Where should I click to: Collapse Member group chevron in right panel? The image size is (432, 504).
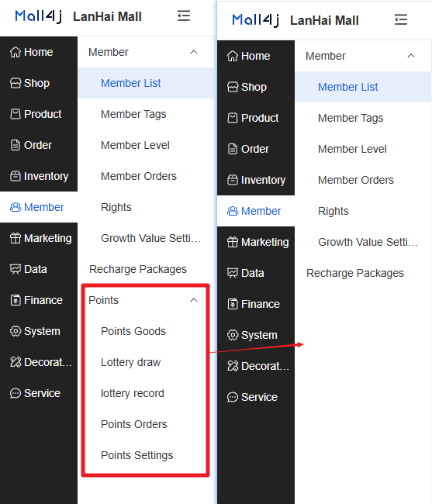(411, 56)
